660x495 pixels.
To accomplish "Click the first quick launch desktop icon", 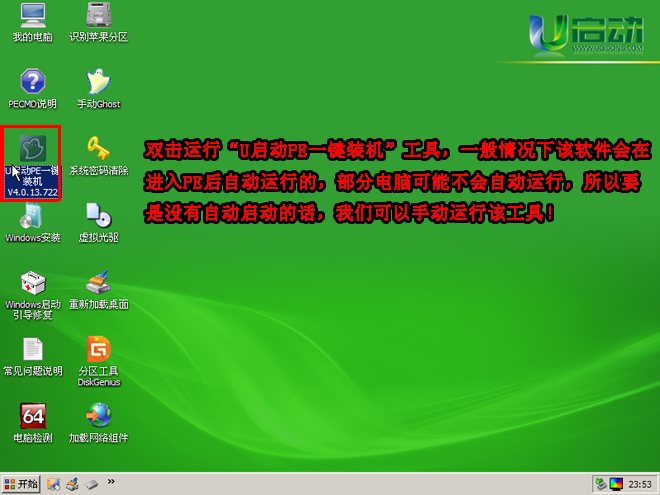I will tap(54, 484).
